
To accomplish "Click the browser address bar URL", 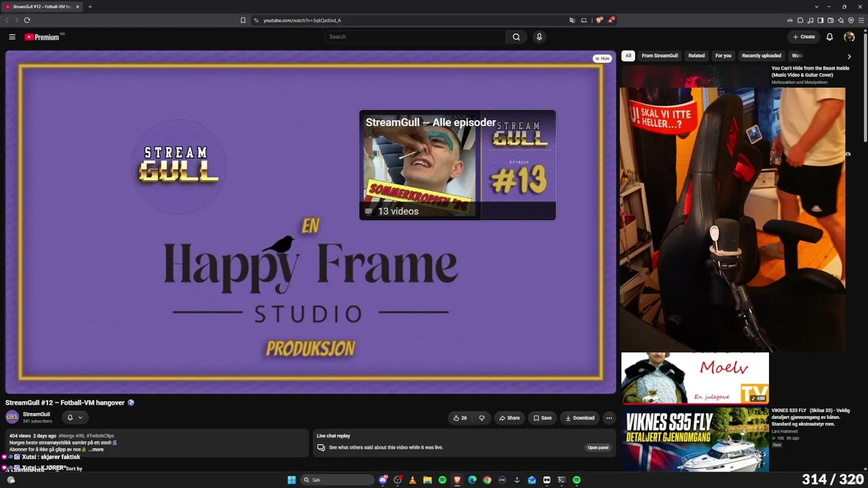I will (302, 20).
